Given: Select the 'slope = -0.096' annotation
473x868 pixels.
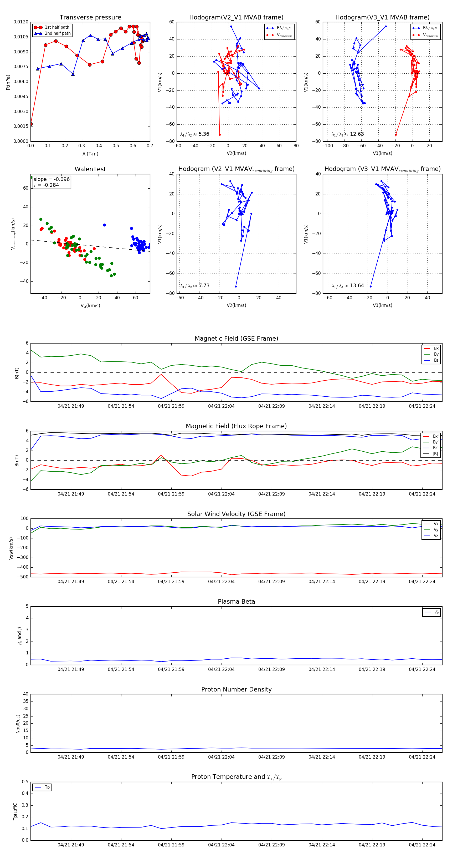Looking at the screenshot, I should [52, 179].
